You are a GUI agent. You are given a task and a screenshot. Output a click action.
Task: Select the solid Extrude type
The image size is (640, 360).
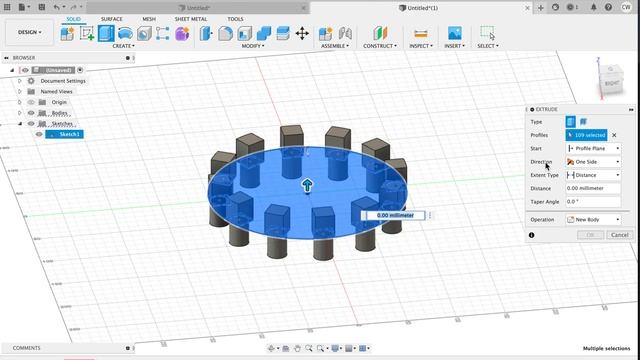pos(571,121)
